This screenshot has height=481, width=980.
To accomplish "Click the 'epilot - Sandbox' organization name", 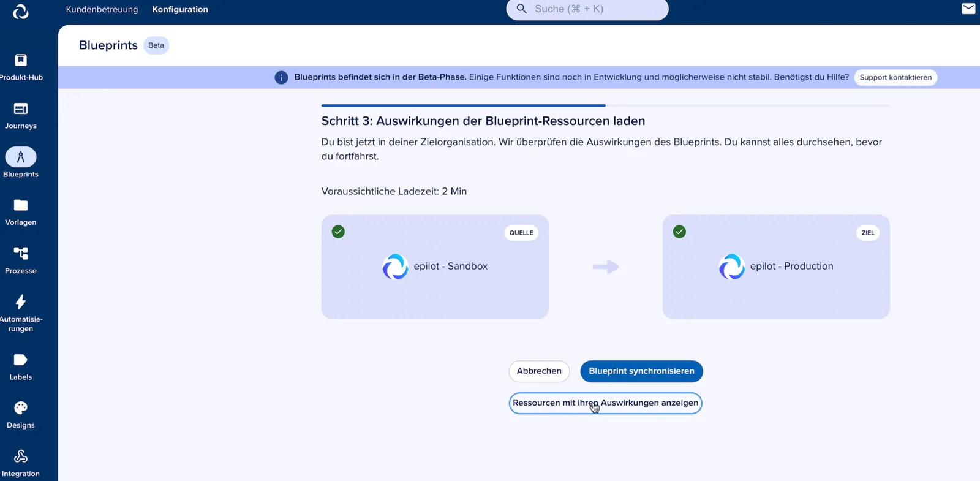I will [451, 267].
